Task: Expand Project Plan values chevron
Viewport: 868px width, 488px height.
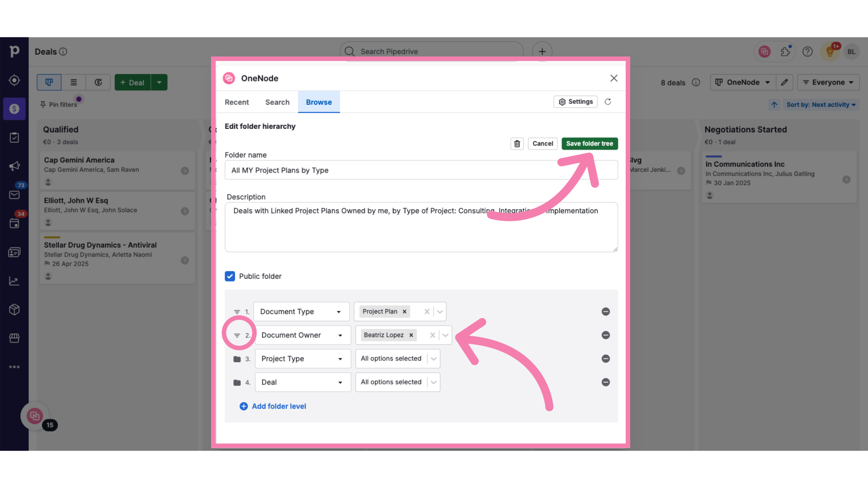Action: tap(440, 312)
